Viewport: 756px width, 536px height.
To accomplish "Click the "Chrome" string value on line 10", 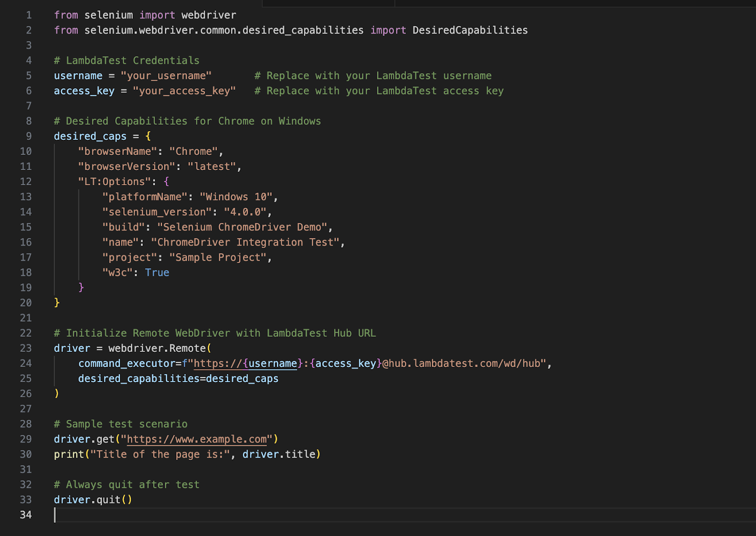I will coord(194,152).
